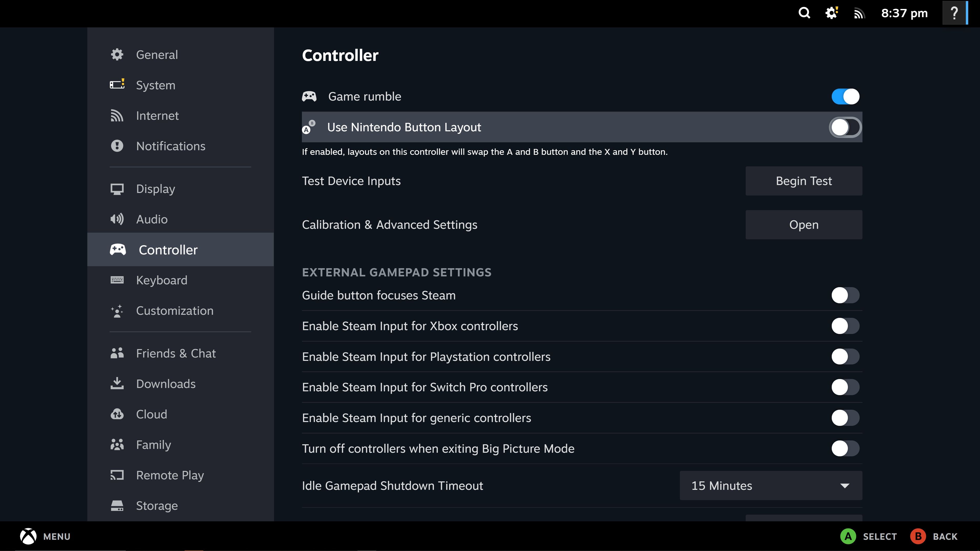980x551 pixels.
Task: Enable Use Nintendo Button Layout
Action: [x=845, y=127]
